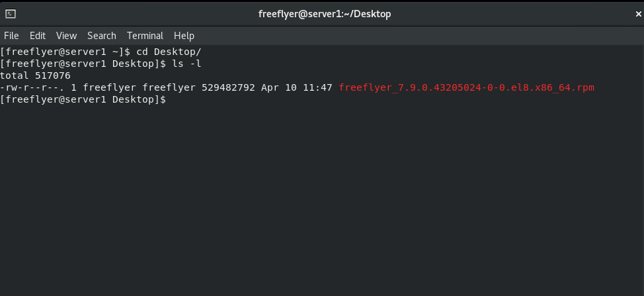644x296 pixels.
Task: Click the -rw-r--r--. permissions string
Action: point(32,87)
